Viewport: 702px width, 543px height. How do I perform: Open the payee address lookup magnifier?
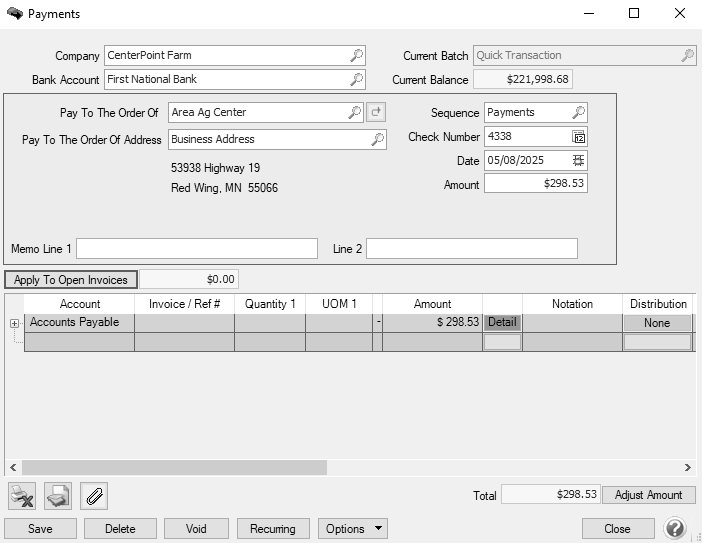click(377, 139)
